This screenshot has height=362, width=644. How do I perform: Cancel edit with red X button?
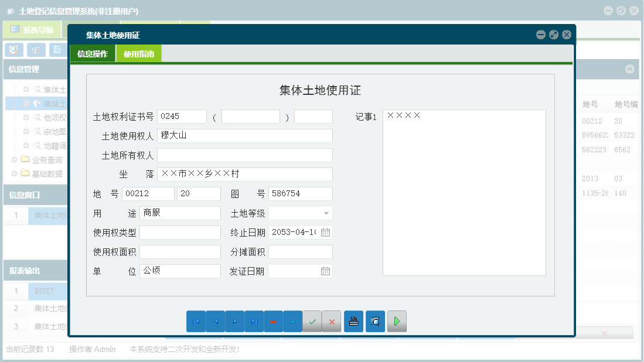click(x=332, y=322)
